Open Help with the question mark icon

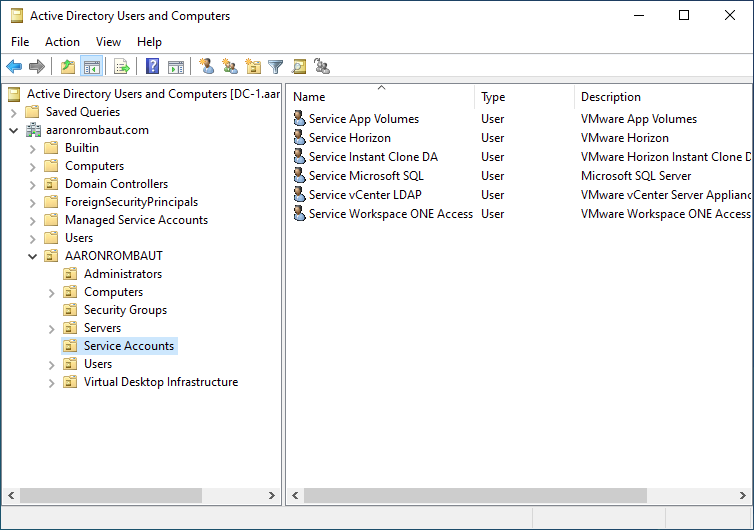tap(153, 67)
